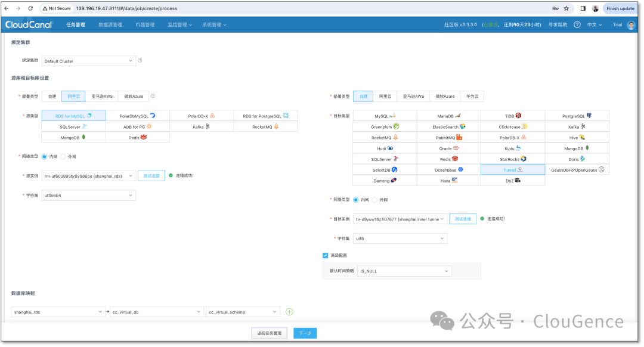Image resolution: width=644 pixels, height=347 pixels.
Task: Select ClickHouse as target type
Action: pyautogui.click(x=513, y=126)
